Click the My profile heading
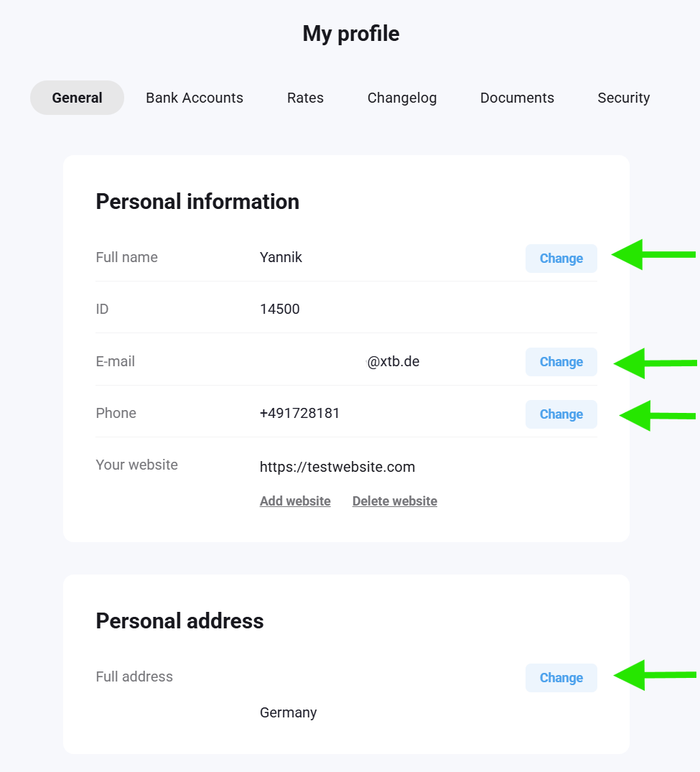The width and height of the screenshot is (700, 772). 350,34
